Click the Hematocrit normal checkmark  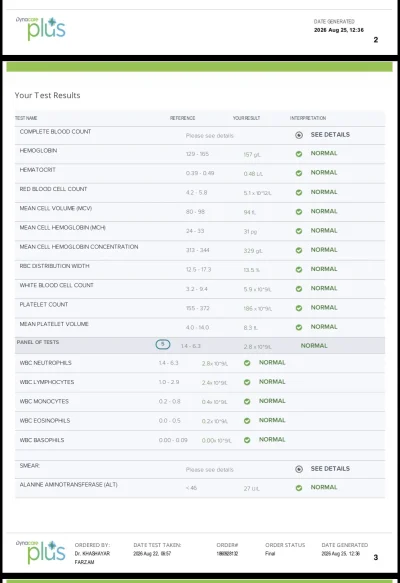299,173
